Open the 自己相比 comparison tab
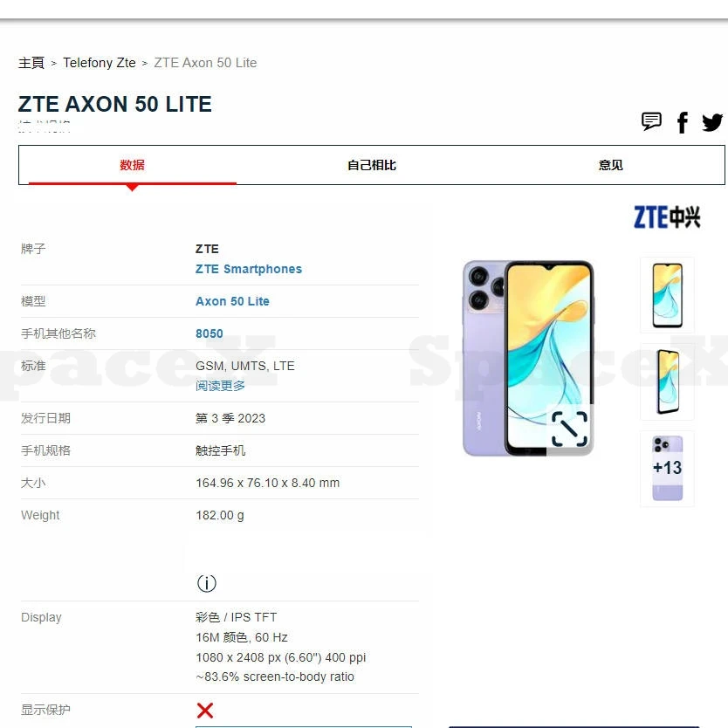728x728 pixels. point(372,165)
